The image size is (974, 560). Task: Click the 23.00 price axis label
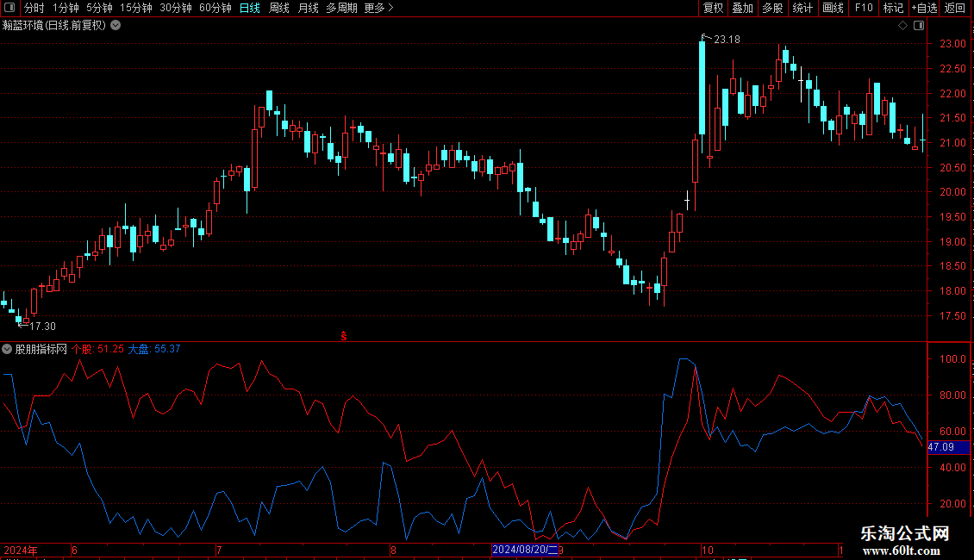point(952,44)
